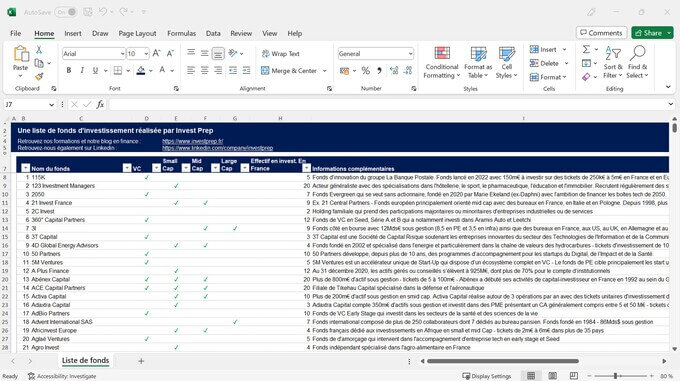This screenshot has height=381, width=680.
Task: Apply Italic formatting
Action: [x=82, y=70]
